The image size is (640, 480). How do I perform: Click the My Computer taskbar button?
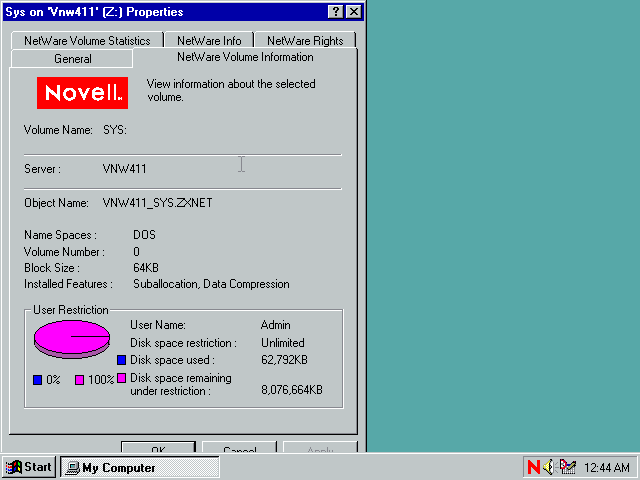click(140, 467)
